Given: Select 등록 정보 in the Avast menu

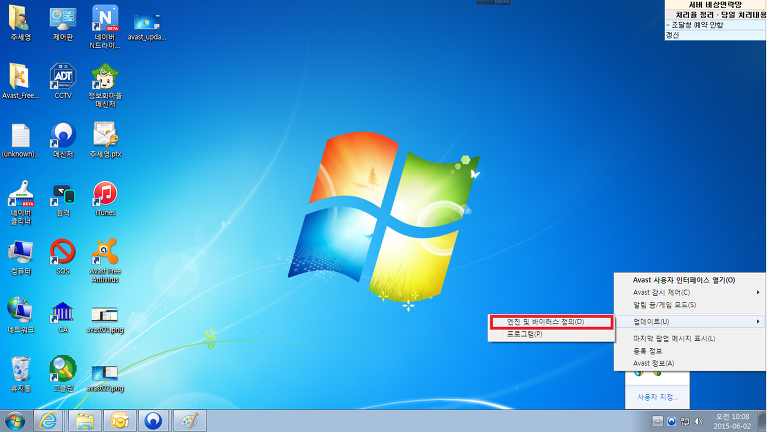Looking at the screenshot, I should [690, 351].
